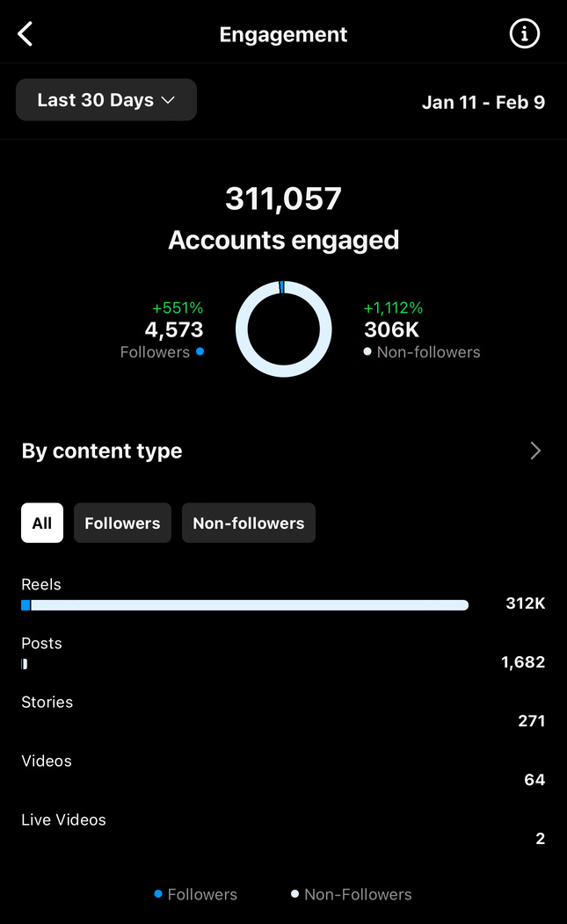Expand By content type chevron arrow
The height and width of the screenshot is (924, 567).
click(535, 451)
